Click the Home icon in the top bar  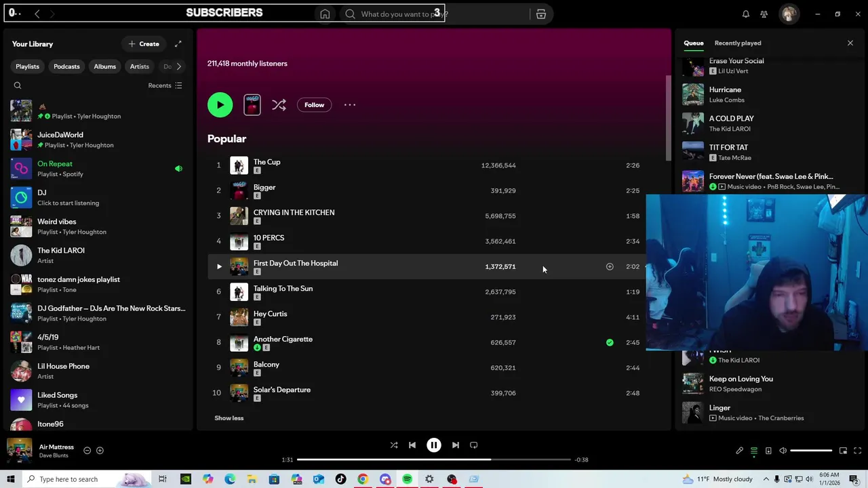tap(325, 14)
